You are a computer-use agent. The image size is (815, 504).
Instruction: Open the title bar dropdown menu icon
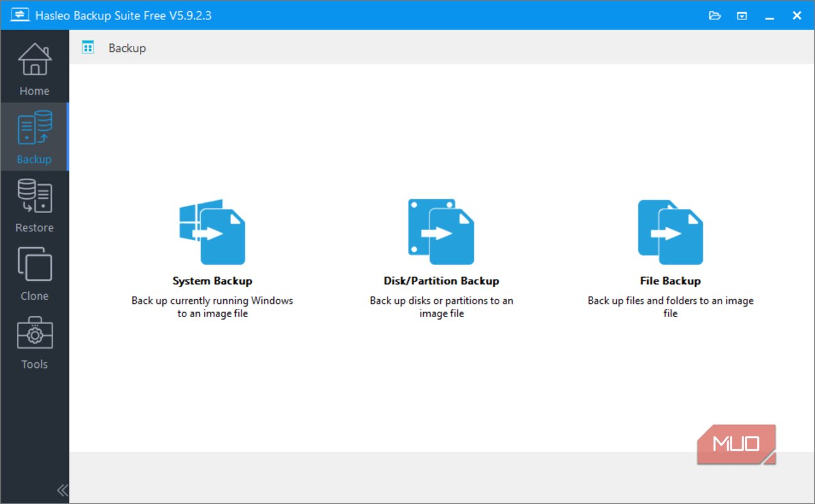click(x=742, y=16)
